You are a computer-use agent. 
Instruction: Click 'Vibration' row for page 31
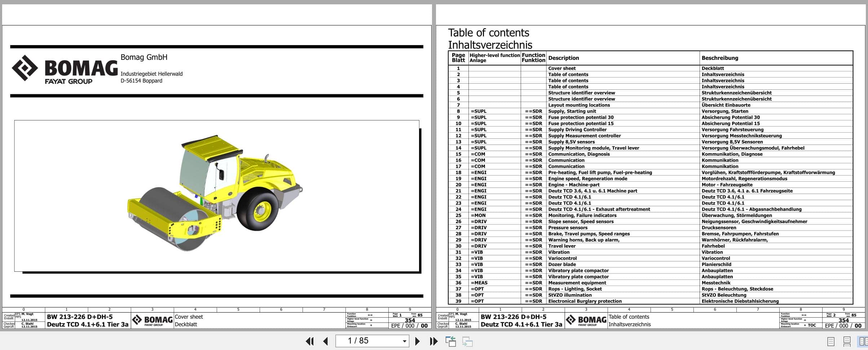(559, 252)
